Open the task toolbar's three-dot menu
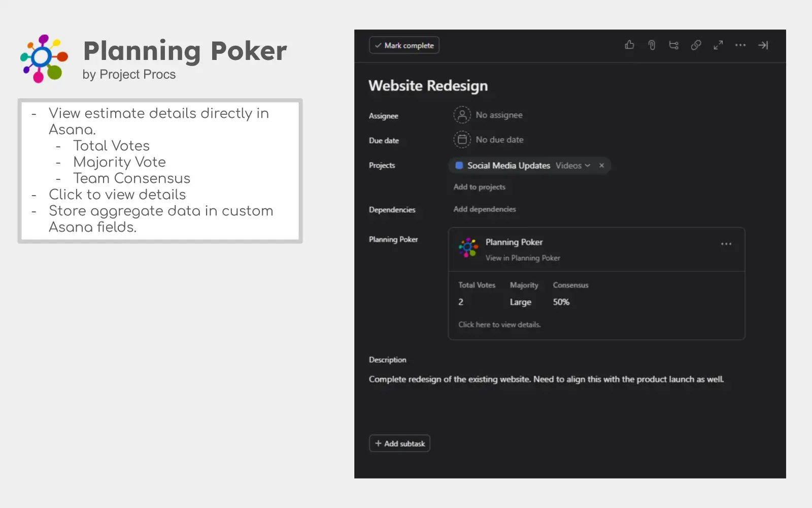Viewport: 812px width, 508px height. [x=740, y=45]
